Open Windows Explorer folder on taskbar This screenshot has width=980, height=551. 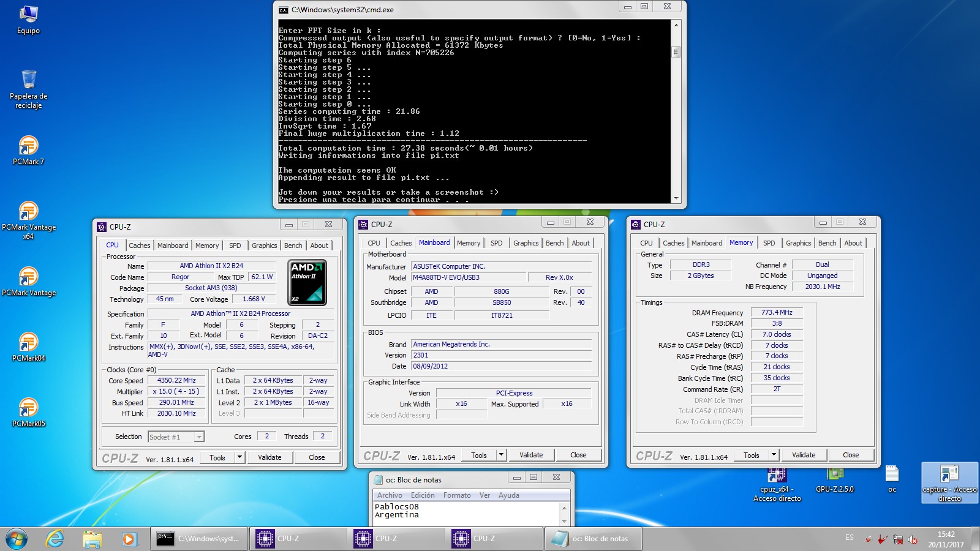(x=92, y=539)
